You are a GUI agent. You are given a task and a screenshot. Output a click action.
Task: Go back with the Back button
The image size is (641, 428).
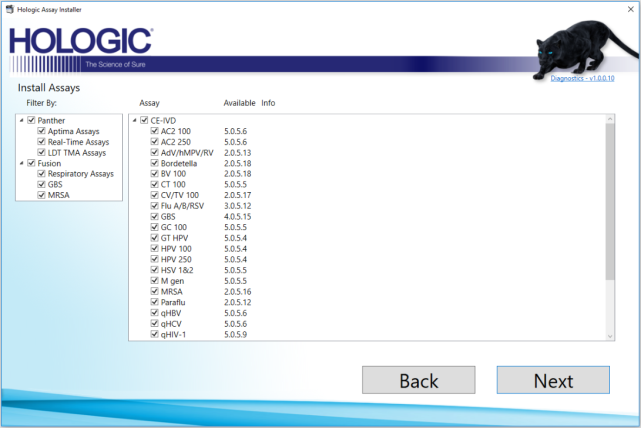(418, 380)
